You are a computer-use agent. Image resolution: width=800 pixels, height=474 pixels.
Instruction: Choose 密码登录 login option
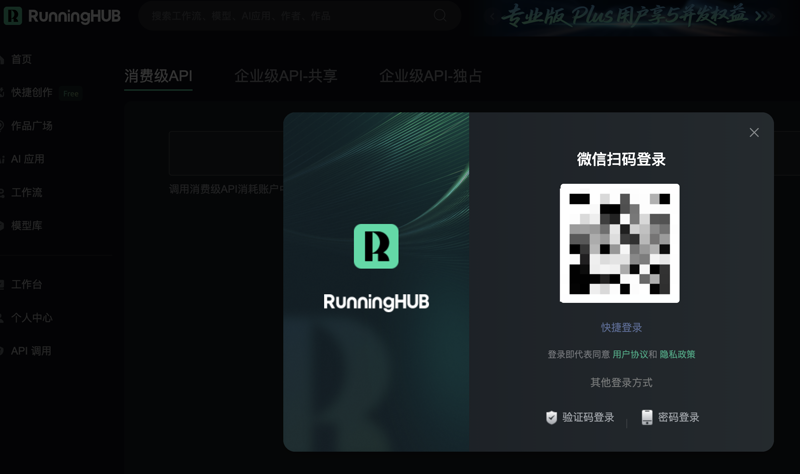670,417
